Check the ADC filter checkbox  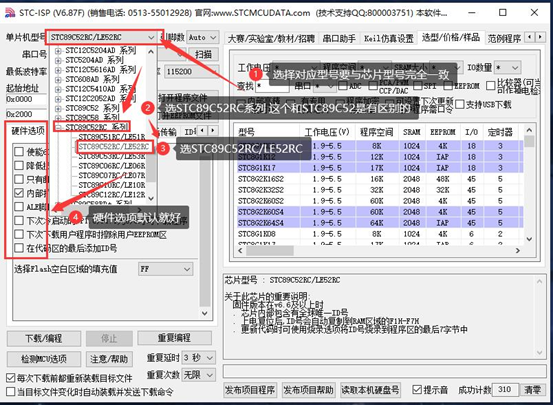click(342, 85)
